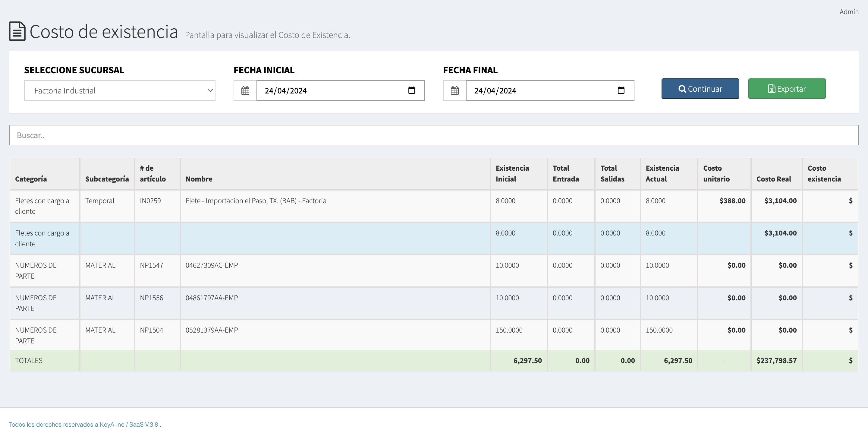Click calendar grid icon left of Fecha Final
The height and width of the screenshot is (439, 868).
[454, 90]
